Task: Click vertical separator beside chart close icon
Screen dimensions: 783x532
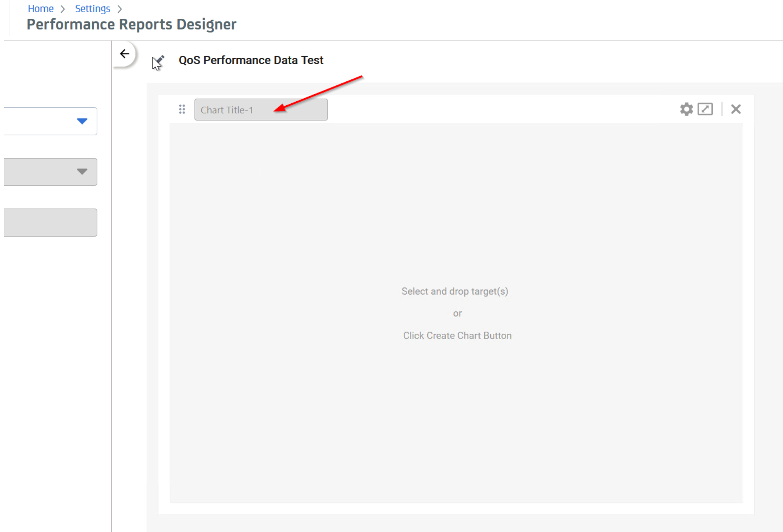Action: (x=722, y=109)
